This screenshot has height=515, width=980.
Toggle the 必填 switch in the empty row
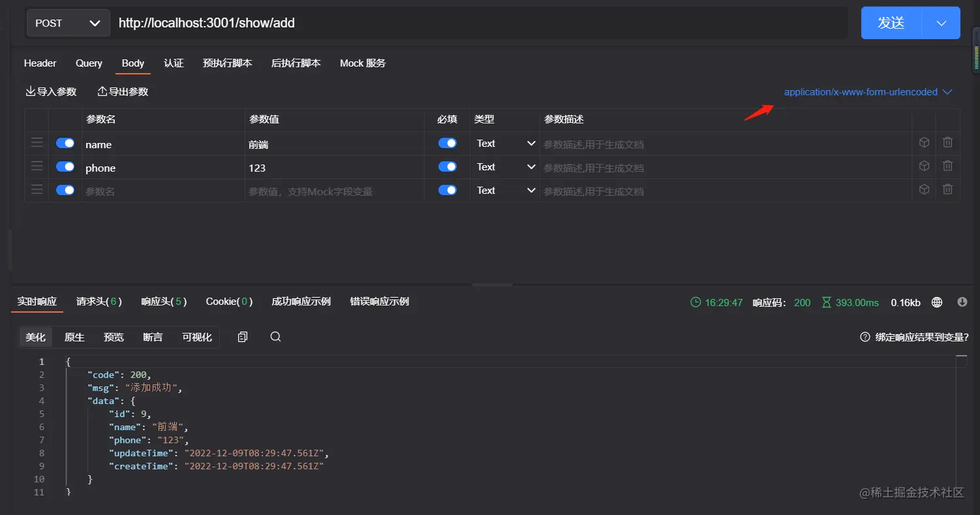coord(448,191)
